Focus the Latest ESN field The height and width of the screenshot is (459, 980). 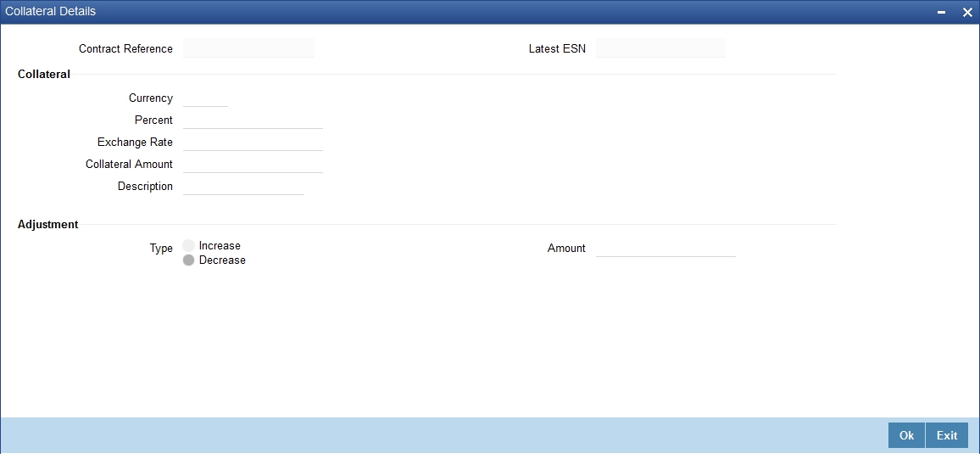pyautogui.click(x=660, y=48)
